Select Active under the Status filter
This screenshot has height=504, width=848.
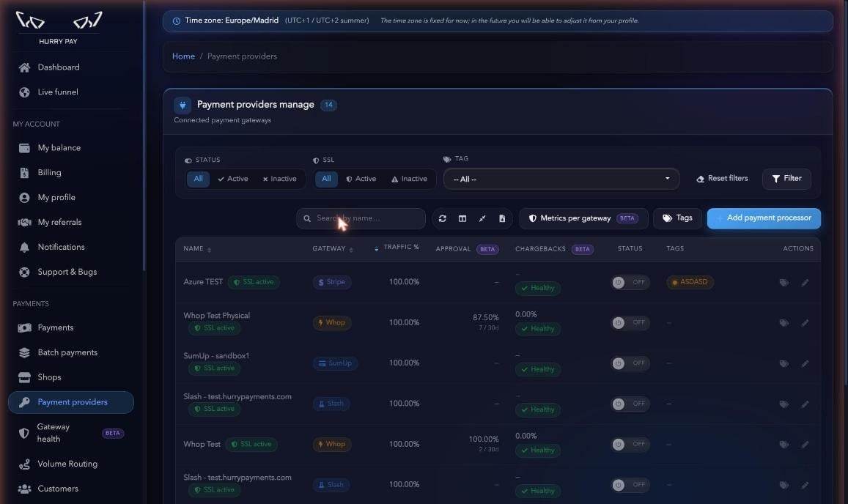click(233, 179)
